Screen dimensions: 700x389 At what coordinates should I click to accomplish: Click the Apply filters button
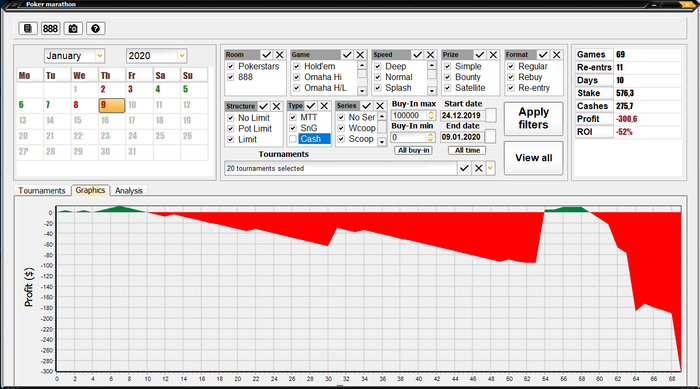pyautogui.click(x=533, y=118)
